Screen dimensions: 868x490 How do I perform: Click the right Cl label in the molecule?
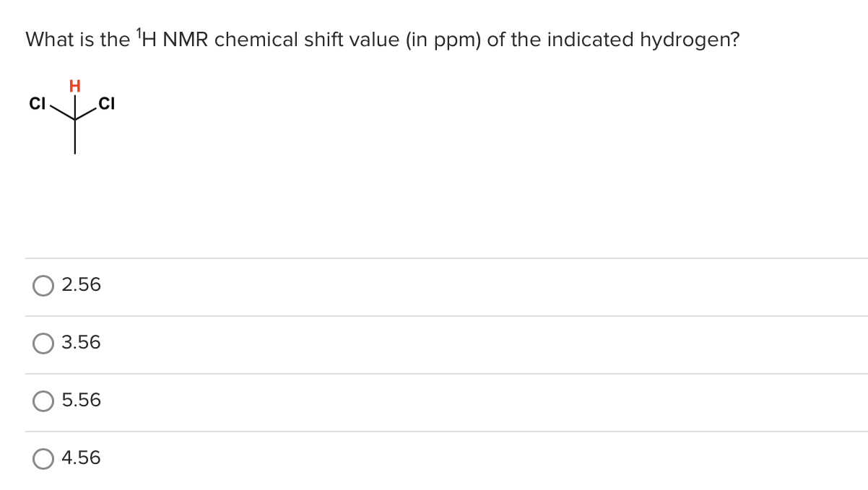coord(107,103)
